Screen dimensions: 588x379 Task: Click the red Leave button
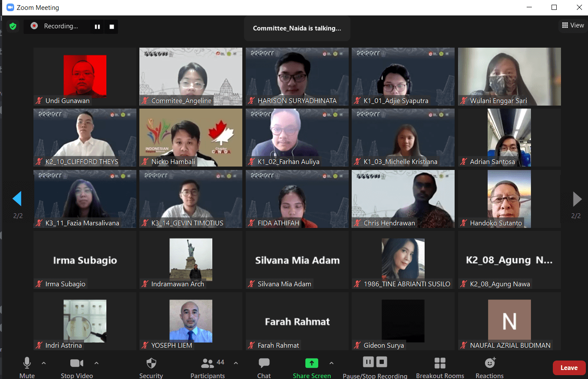point(569,368)
